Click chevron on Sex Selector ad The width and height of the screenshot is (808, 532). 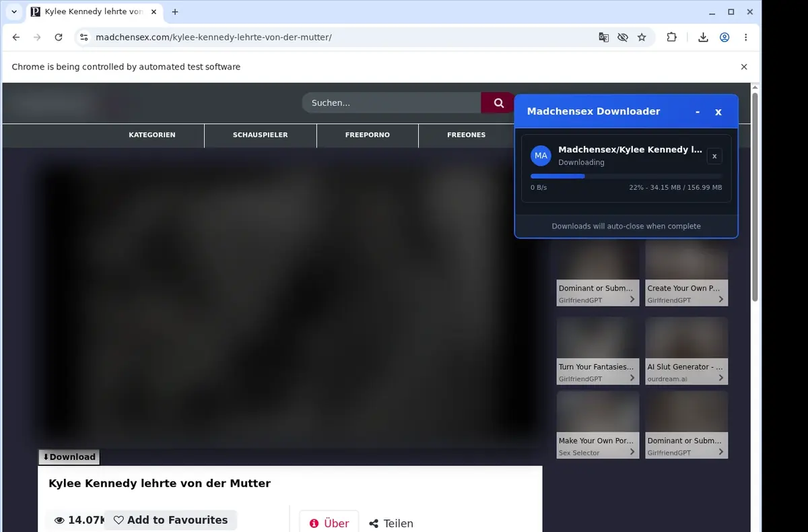(x=632, y=452)
